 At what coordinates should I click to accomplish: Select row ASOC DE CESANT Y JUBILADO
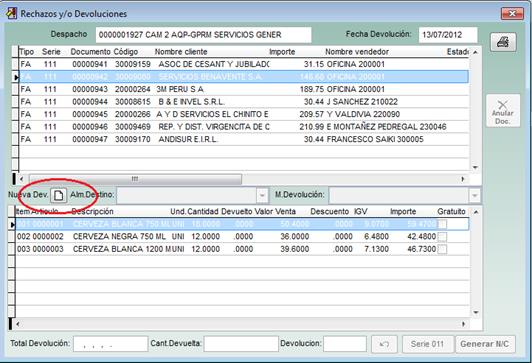click(x=244, y=64)
